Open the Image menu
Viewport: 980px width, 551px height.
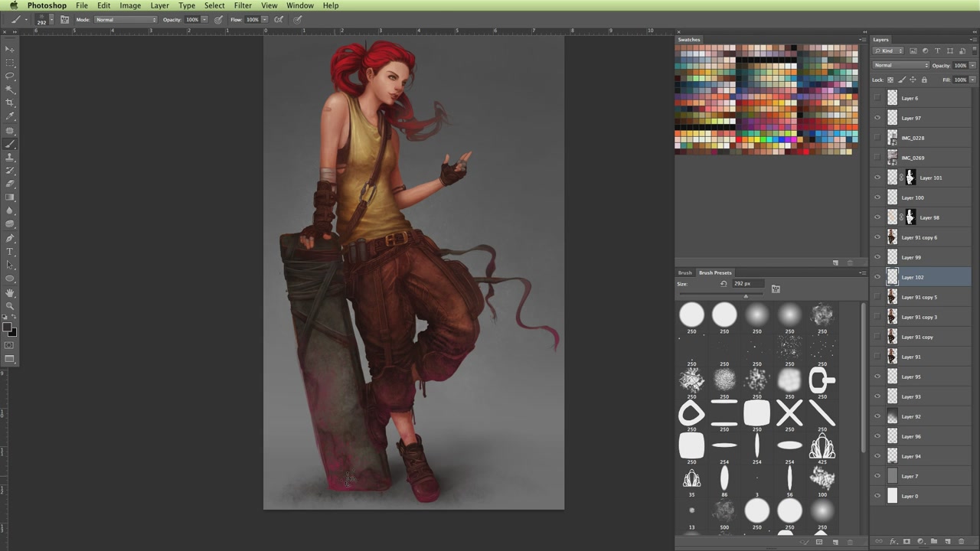coord(130,5)
